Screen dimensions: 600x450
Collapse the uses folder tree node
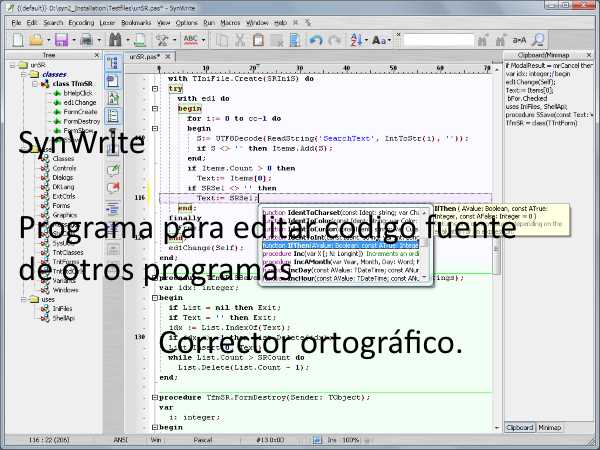[24, 299]
